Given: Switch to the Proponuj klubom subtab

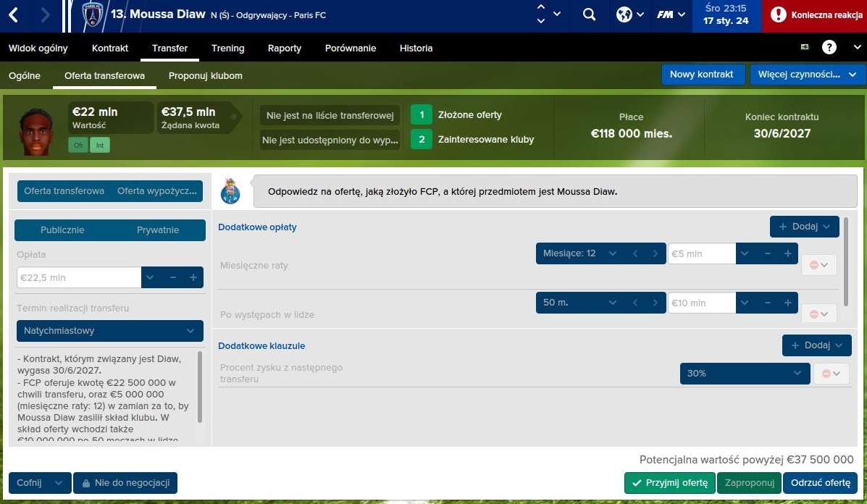Looking at the screenshot, I should 205,75.
